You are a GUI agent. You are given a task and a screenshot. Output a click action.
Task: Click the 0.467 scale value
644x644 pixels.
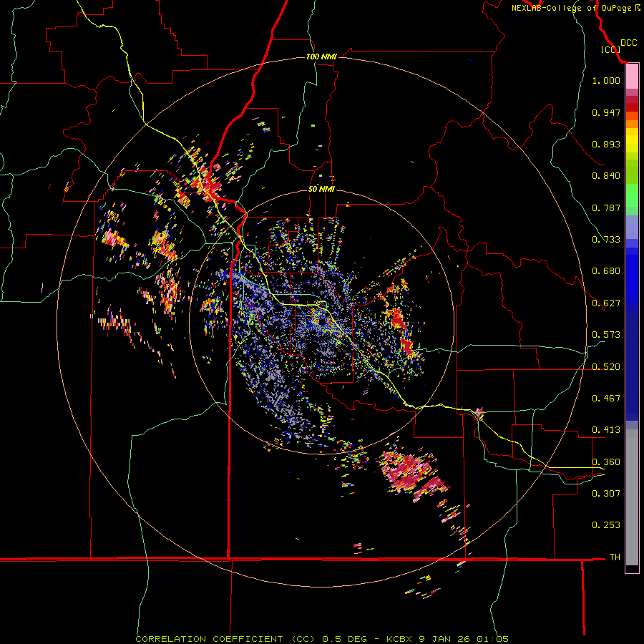(x=606, y=399)
